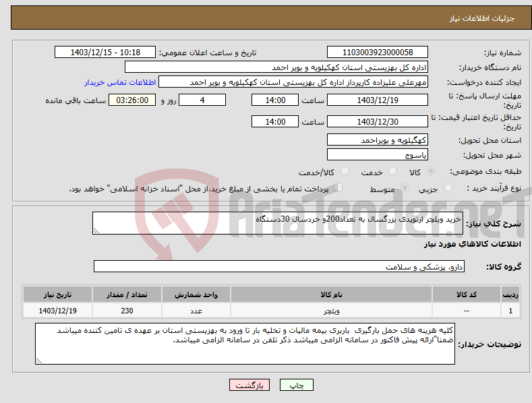The height and width of the screenshot is (403, 532).
Task: Click the شماره نیاز field 1103003923000058
Action: pos(378,53)
